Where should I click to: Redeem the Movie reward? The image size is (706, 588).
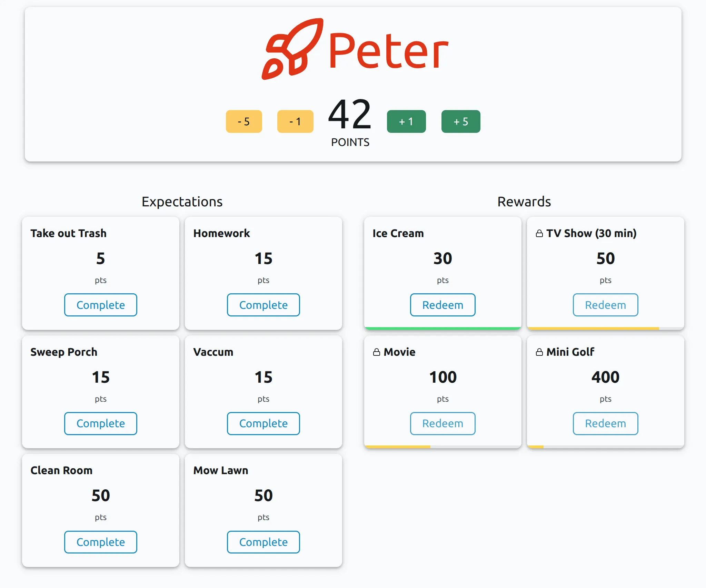[443, 423]
